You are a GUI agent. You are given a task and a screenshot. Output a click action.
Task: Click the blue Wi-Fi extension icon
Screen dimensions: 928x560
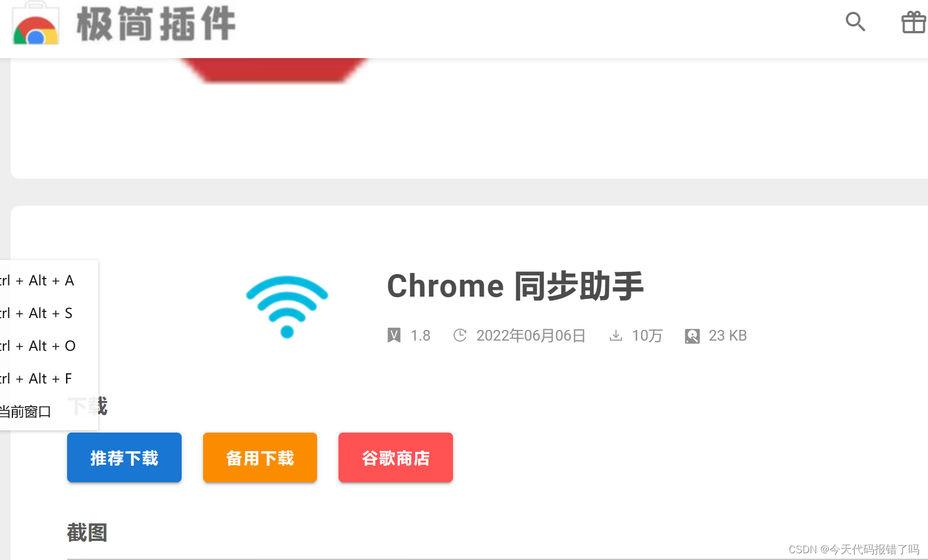point(287,307)
